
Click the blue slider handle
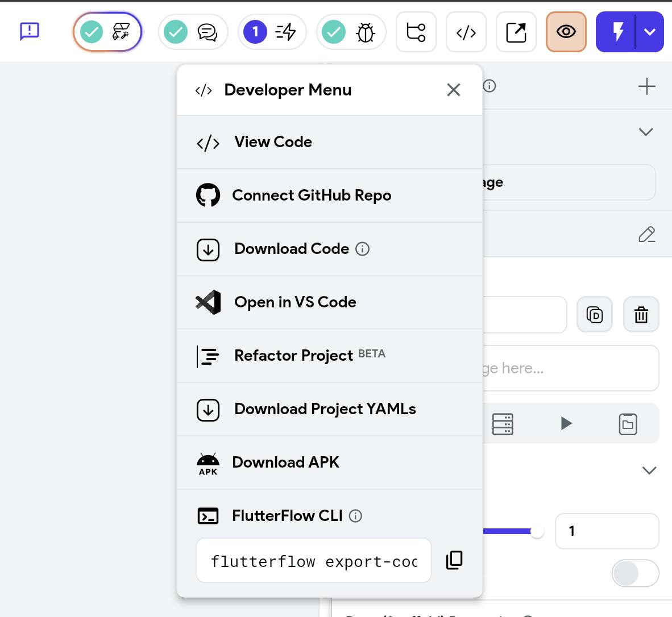point(537,532)
